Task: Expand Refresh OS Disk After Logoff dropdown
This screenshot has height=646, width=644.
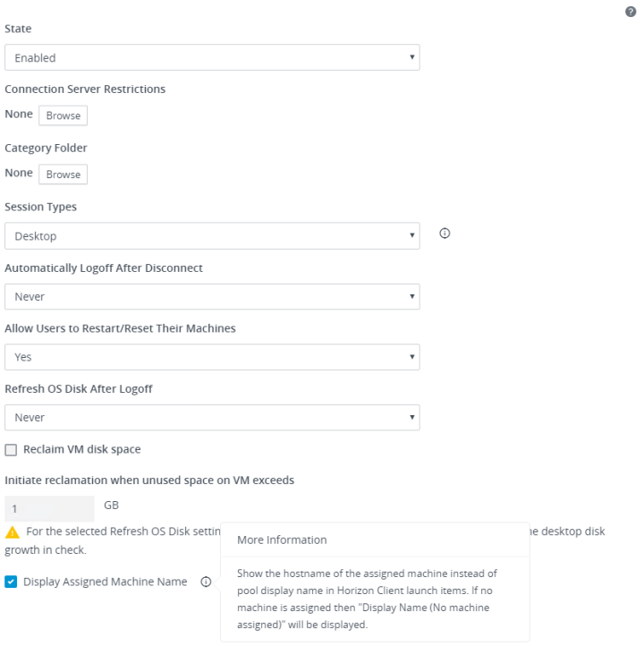Action: [x=212, y=417]
